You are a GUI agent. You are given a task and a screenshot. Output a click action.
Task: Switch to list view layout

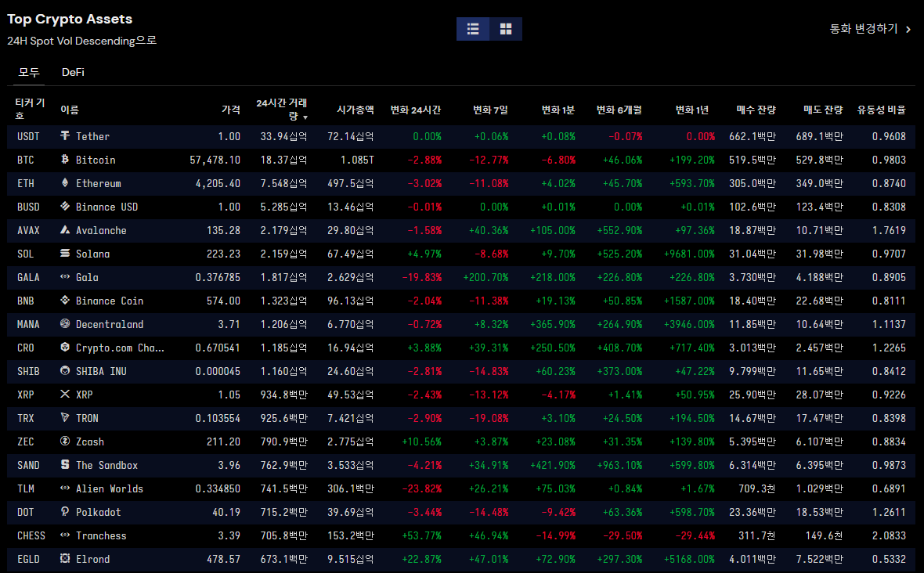tap(473, 29)
